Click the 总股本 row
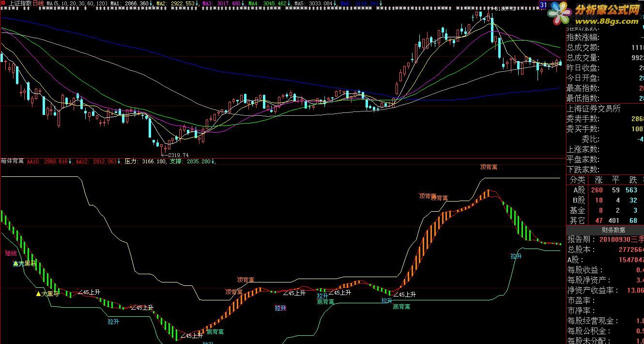The image size is (644, 344). (x=605, y=250)
